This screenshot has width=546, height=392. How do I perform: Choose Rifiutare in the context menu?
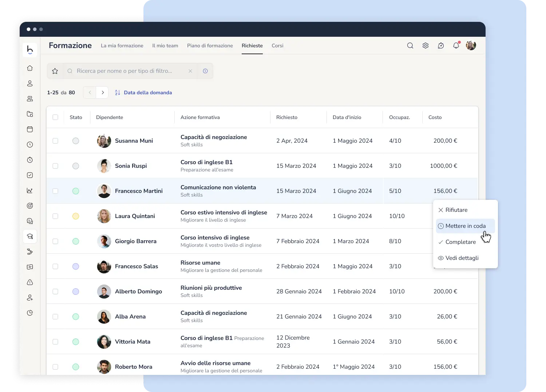pos(465,210)
